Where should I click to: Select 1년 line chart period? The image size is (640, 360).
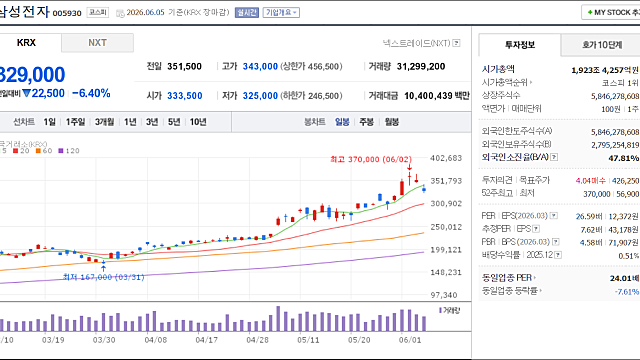coord(130,122)
